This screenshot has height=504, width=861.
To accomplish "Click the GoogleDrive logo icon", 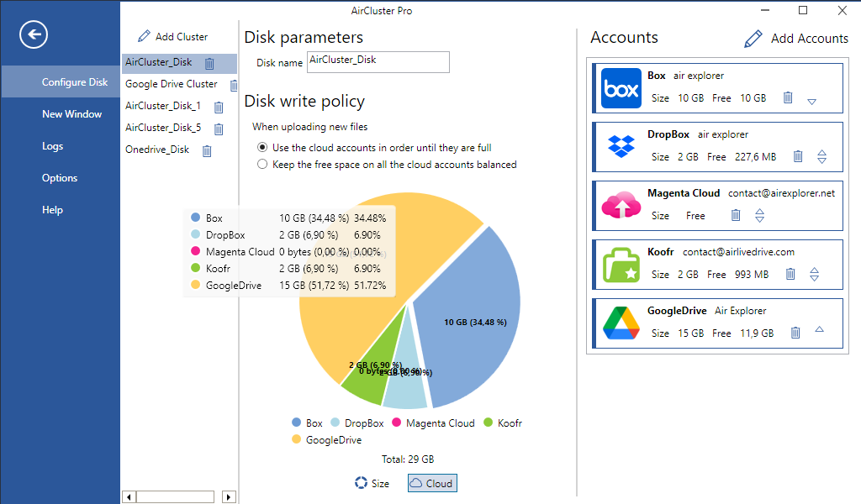I will 621,323.
